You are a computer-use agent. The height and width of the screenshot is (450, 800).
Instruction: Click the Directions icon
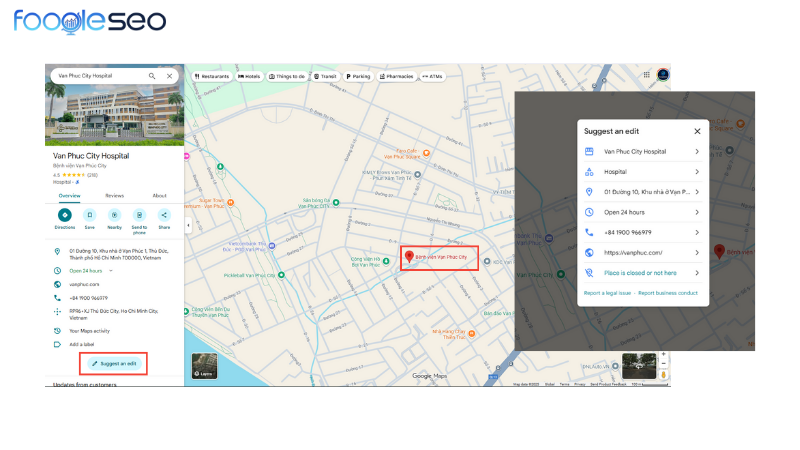pos(65,215)
